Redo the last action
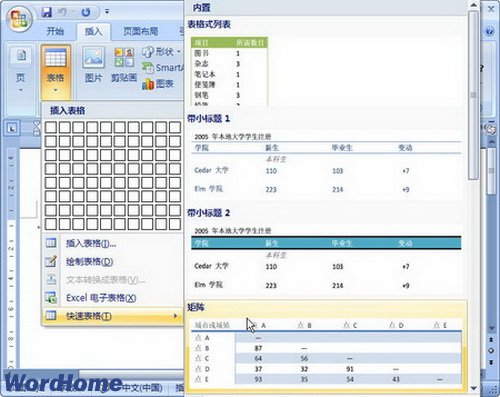500x397 pixels. [x=86, y=12]
